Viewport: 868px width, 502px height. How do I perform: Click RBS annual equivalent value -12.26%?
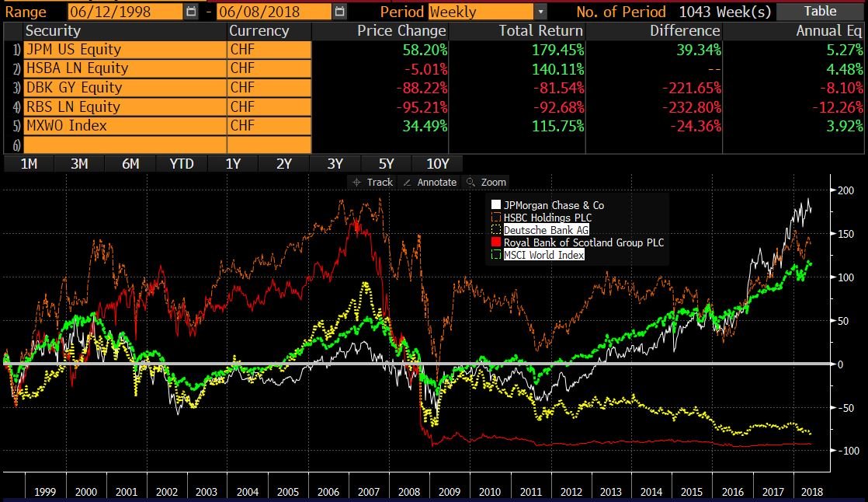(837, 107)
